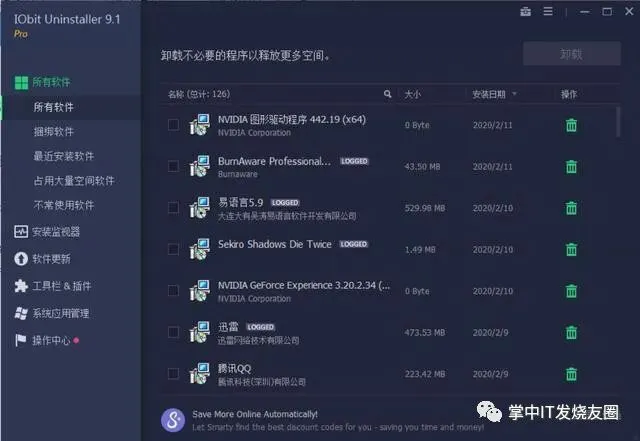
Task: Click the 名称 (总计: 126) column header
Action: 199,94
